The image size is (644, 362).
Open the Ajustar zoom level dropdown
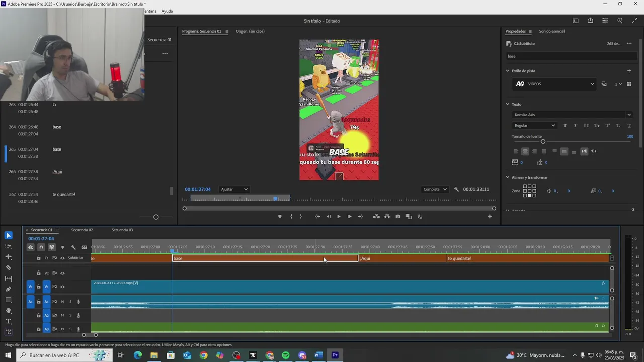[x=234, y=189]
